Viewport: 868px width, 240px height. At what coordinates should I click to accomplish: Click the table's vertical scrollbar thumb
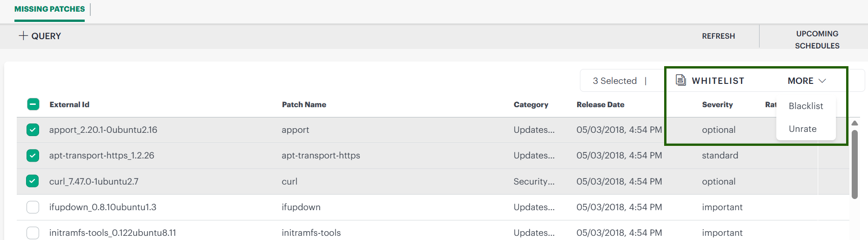(855, 164)
